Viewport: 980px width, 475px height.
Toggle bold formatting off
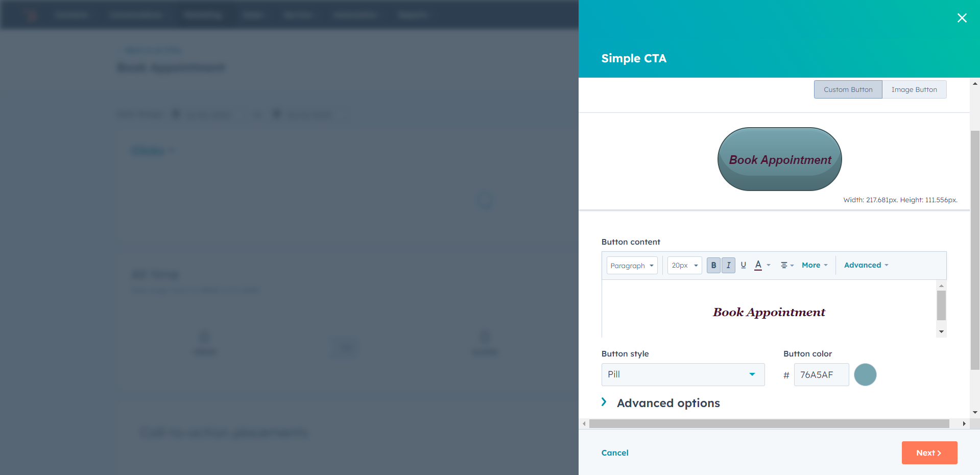[x=713, y=265]
